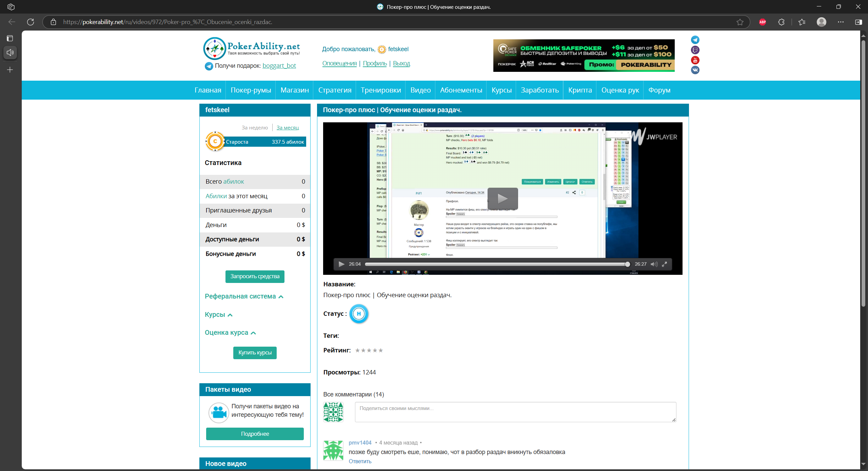Expand the Курсы section in sidebar
The width and height of the screenshot is (868, 471).
(219, 315)
